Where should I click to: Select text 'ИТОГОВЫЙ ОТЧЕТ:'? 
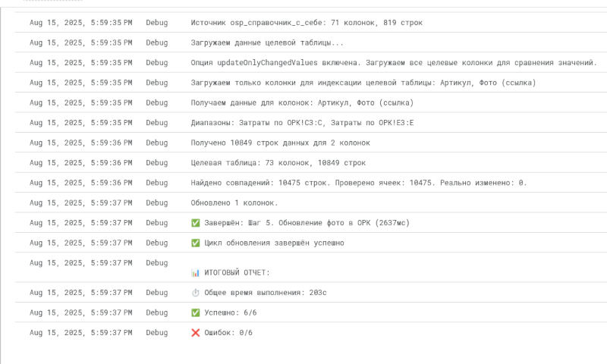[x=237, y=273]
